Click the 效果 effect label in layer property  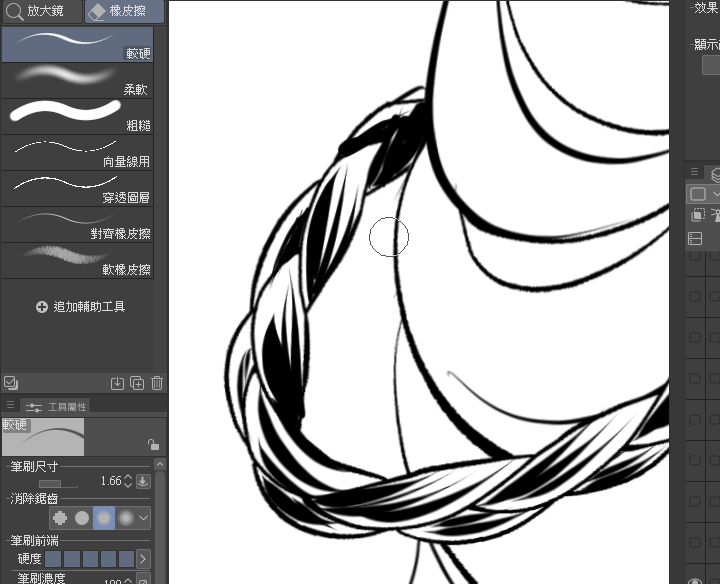pyautogui.click(x=707, y=8)
